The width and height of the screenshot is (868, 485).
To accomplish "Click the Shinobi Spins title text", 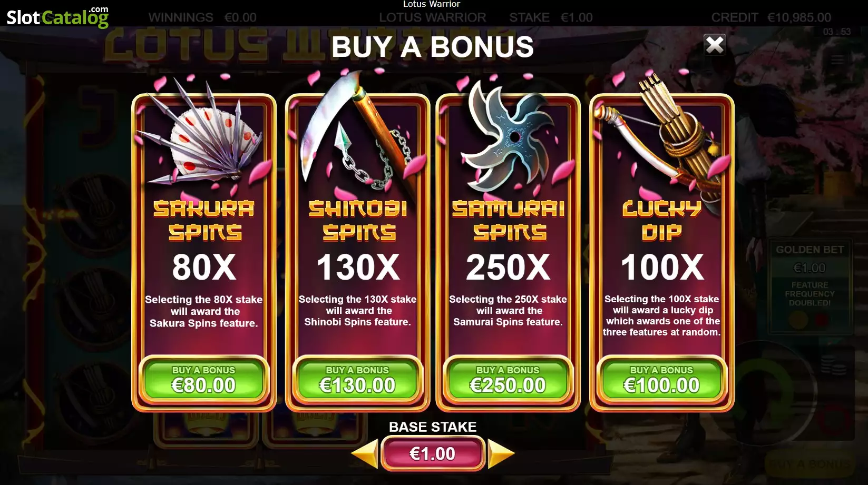I will click(358, 221).
